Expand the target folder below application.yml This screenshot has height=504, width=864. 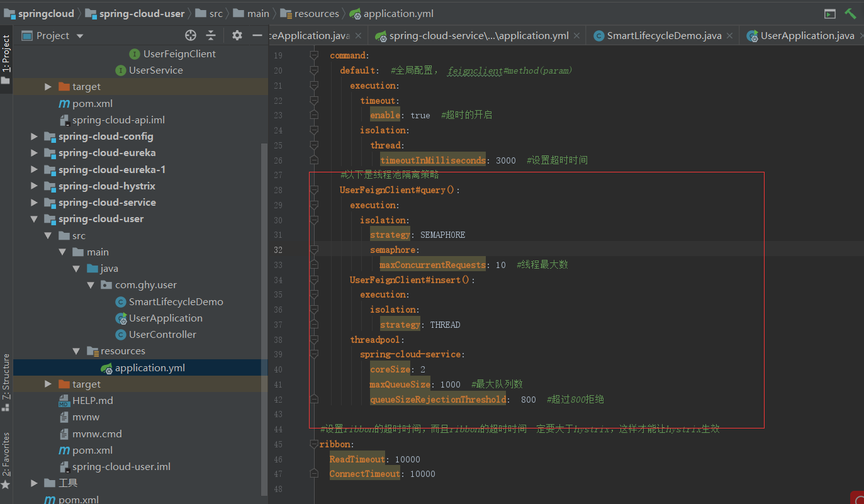(48, 384)
